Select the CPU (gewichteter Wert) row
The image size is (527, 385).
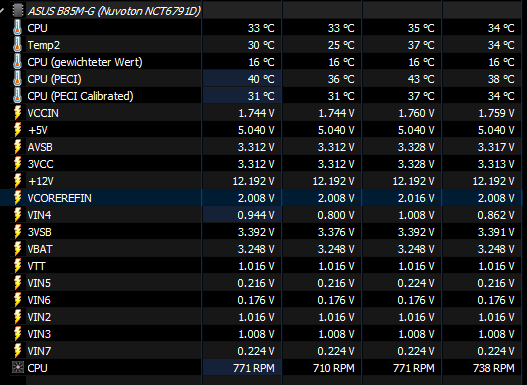[x=261, y=62]
